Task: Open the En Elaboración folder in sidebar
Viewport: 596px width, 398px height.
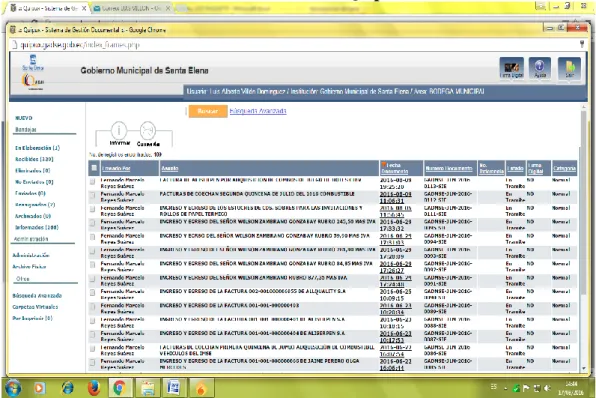Action: [37, 147]
